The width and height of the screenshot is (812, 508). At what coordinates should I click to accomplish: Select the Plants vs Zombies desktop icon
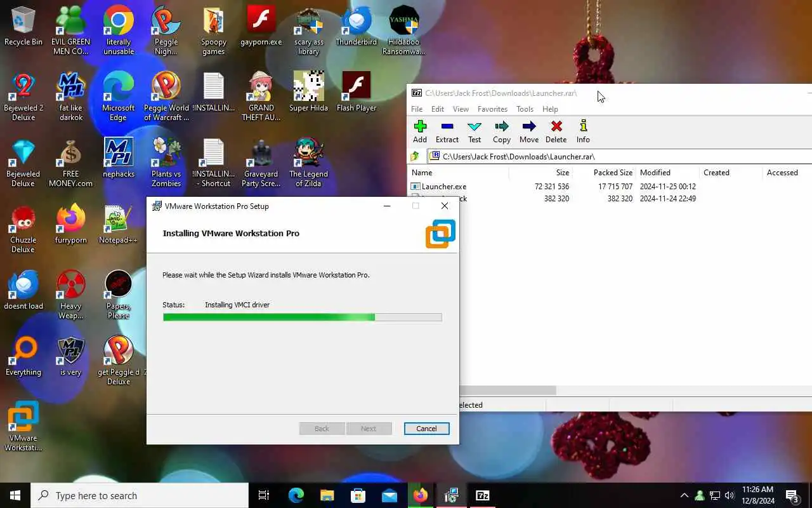click(x=166, y=163)
